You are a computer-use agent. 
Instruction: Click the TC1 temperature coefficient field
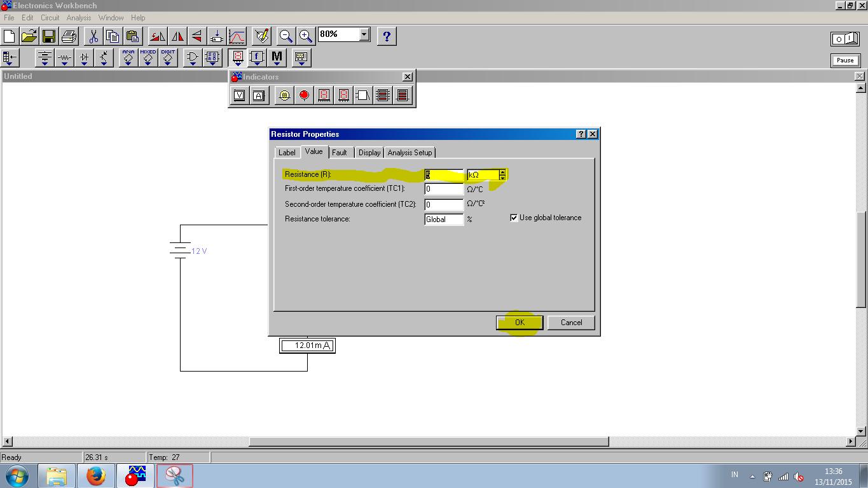click(444, 189)
